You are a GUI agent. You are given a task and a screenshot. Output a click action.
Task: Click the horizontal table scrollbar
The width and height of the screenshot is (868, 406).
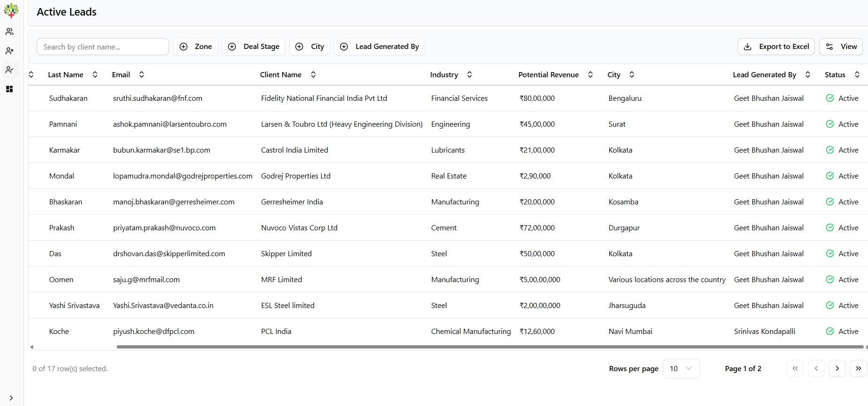490,347
